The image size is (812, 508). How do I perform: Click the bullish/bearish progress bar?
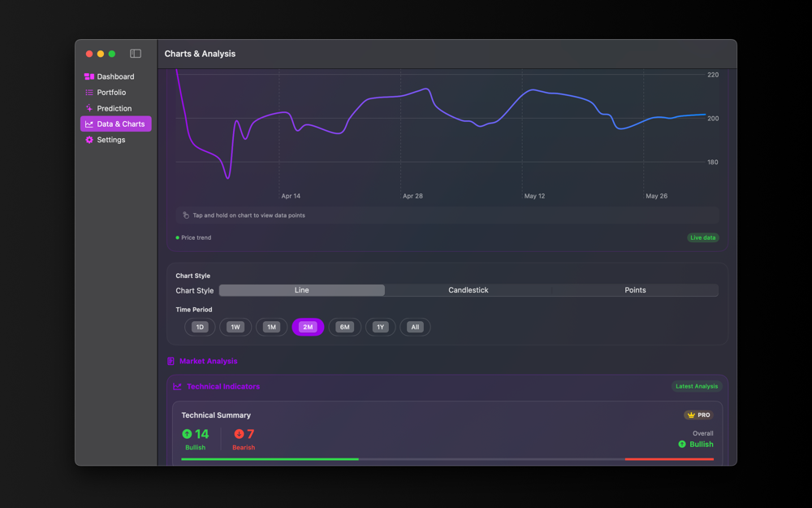click(447, 459)
